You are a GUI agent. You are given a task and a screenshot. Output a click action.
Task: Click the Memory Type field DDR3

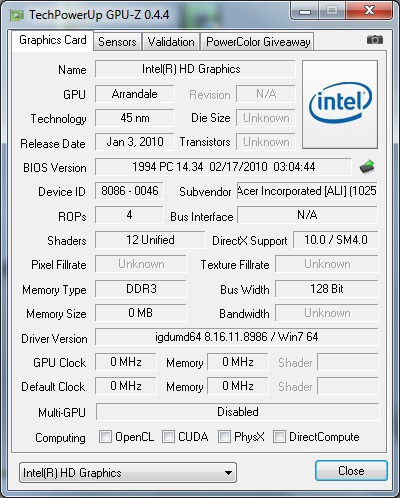(141, 289)
